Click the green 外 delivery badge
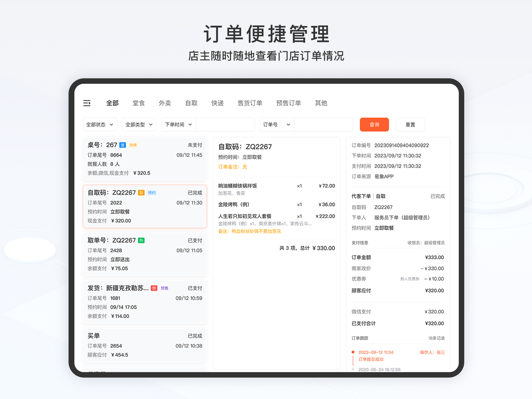Image resolution: width=532 pixels, height=399 pixels. point(141,240)
